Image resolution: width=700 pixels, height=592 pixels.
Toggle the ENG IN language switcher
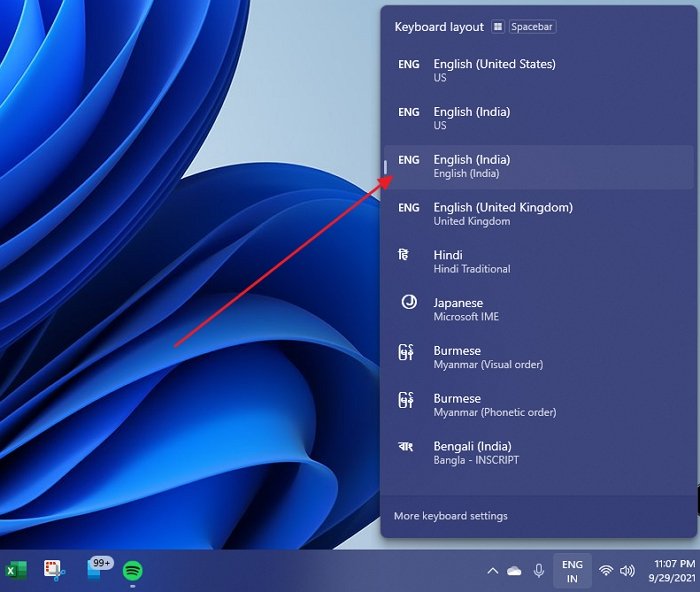572,571
